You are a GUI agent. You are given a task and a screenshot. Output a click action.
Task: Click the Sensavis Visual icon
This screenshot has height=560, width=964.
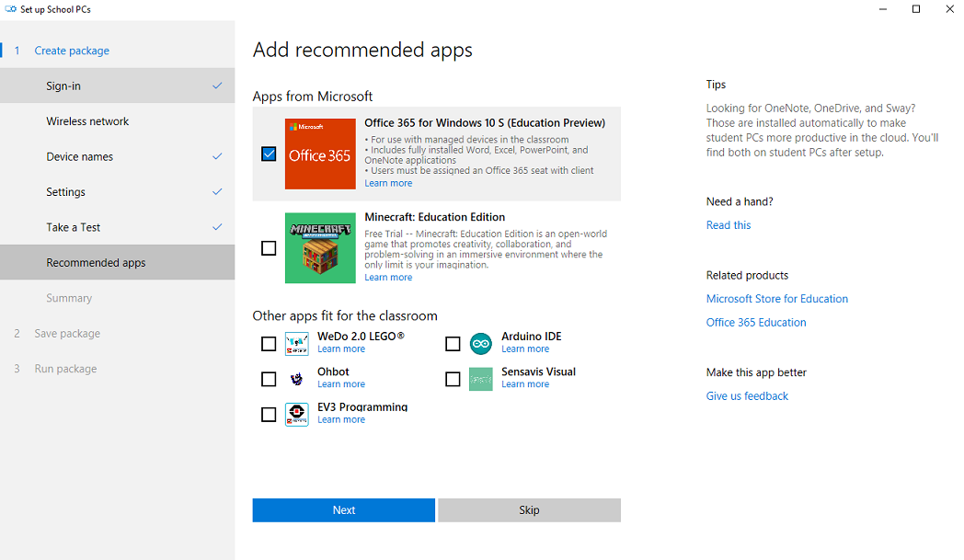(480, 379)
